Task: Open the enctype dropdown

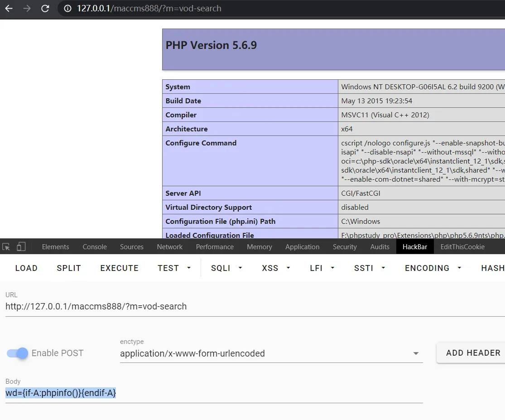Action: tap(271, 354)
